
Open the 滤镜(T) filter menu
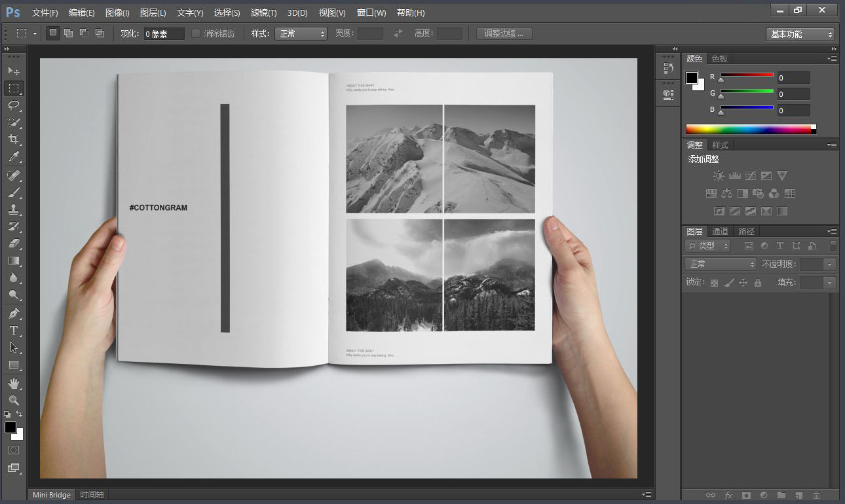[x=263, y=12]
